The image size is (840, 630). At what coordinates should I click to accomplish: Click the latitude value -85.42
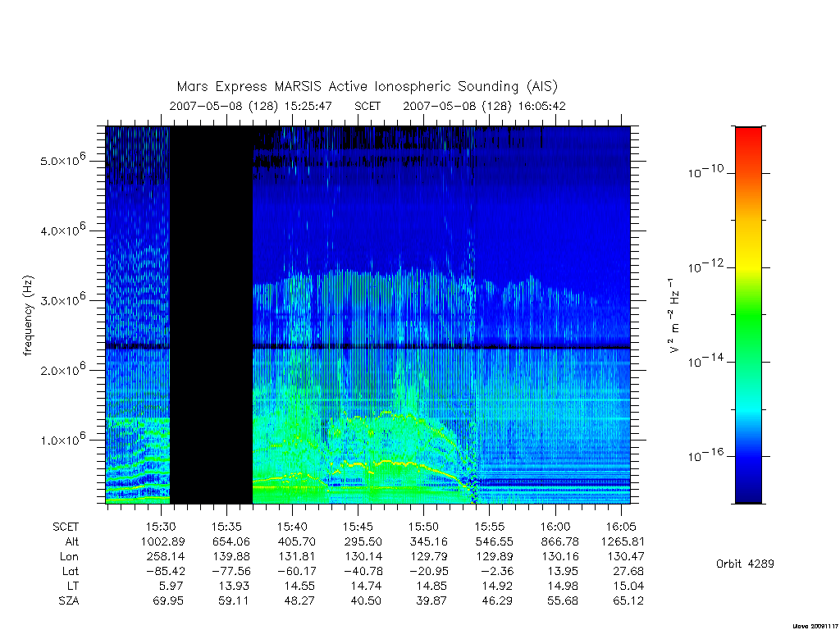pos(165,571)
